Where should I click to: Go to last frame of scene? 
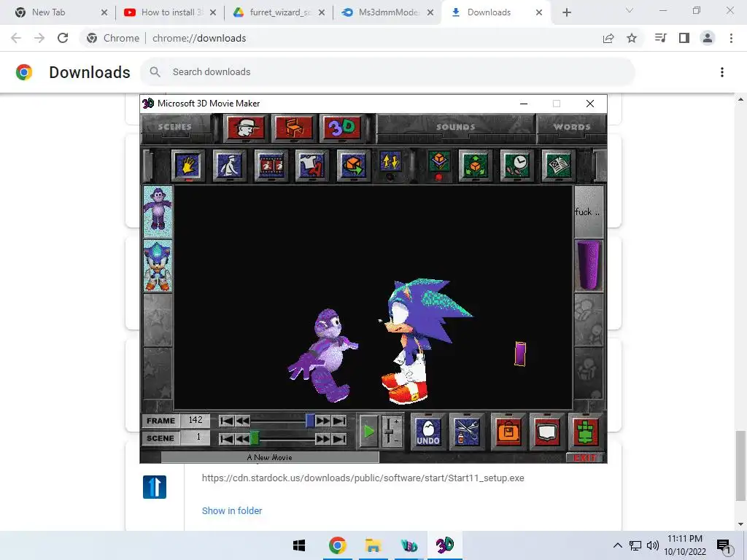point(339,421)
